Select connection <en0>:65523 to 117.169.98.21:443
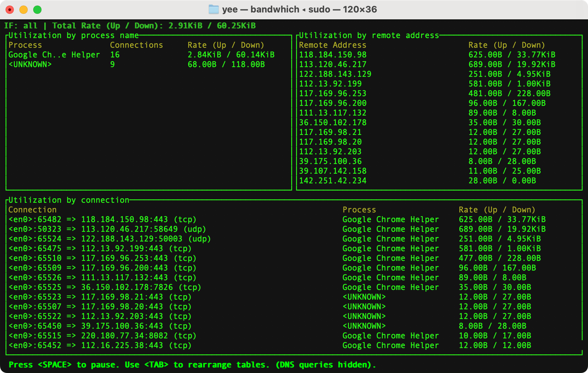The width and height of the screenshot is (588, 373). (x=100, y=297)
